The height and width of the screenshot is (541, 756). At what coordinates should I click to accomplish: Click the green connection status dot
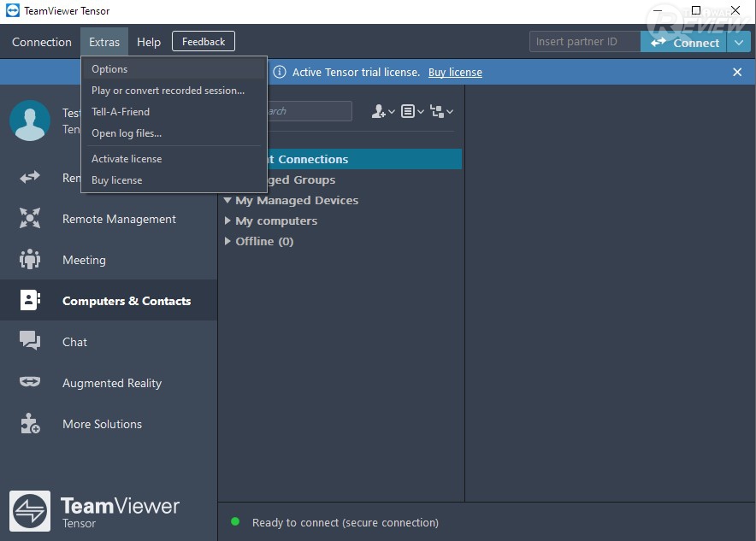(235, 521)
